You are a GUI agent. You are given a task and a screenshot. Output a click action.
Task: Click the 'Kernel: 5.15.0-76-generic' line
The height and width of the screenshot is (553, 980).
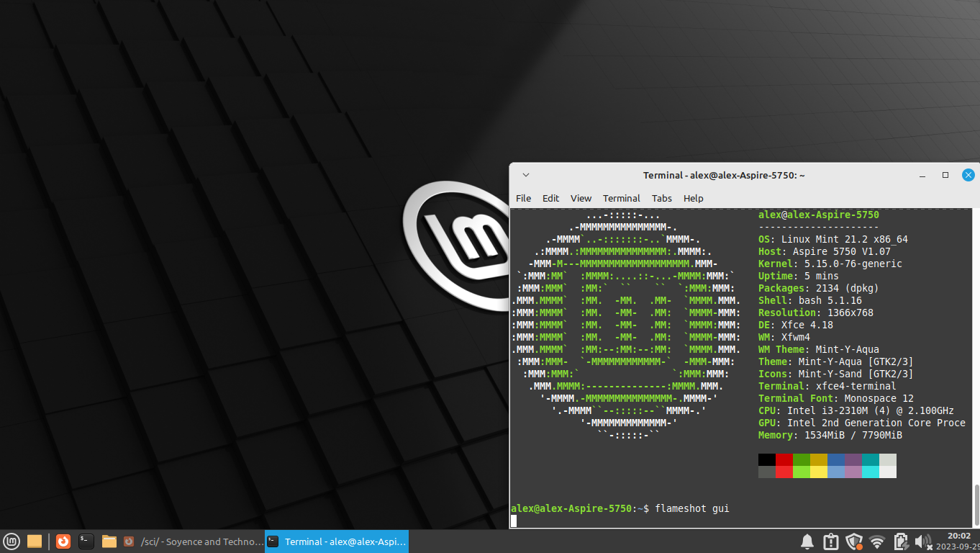(x=830, y=264)
